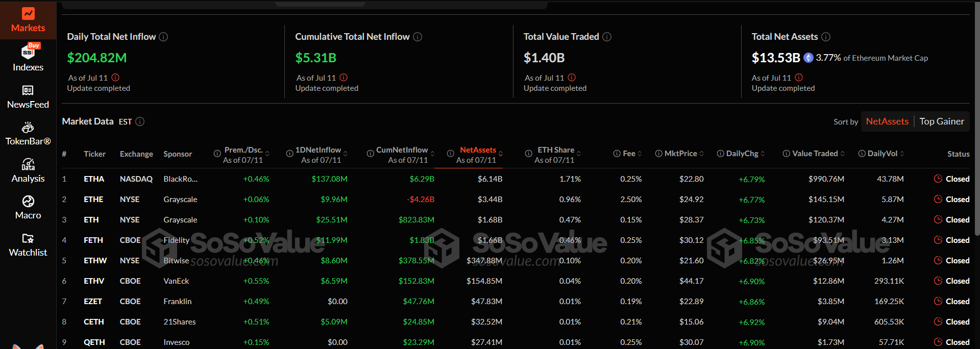The height and width of the screenshot is (349, 980).
Task: Click info icon next to MktPrice column
Action: click(x=658, y=154)
